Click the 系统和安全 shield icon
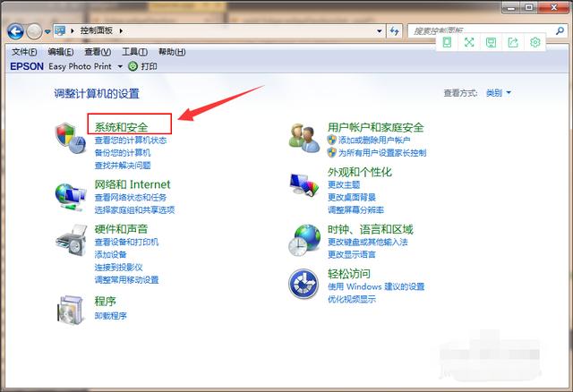573x392 pixels. (71, 138)
